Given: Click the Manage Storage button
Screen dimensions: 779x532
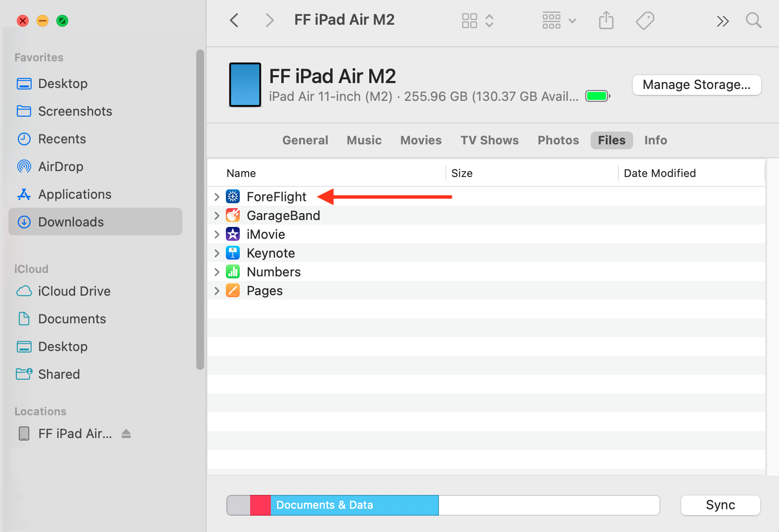Looking at the screenshot, I should click(696, 85).
